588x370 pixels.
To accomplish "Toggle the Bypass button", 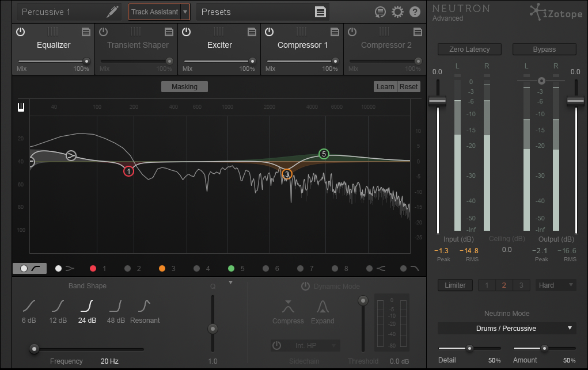I will click(544, 49).
